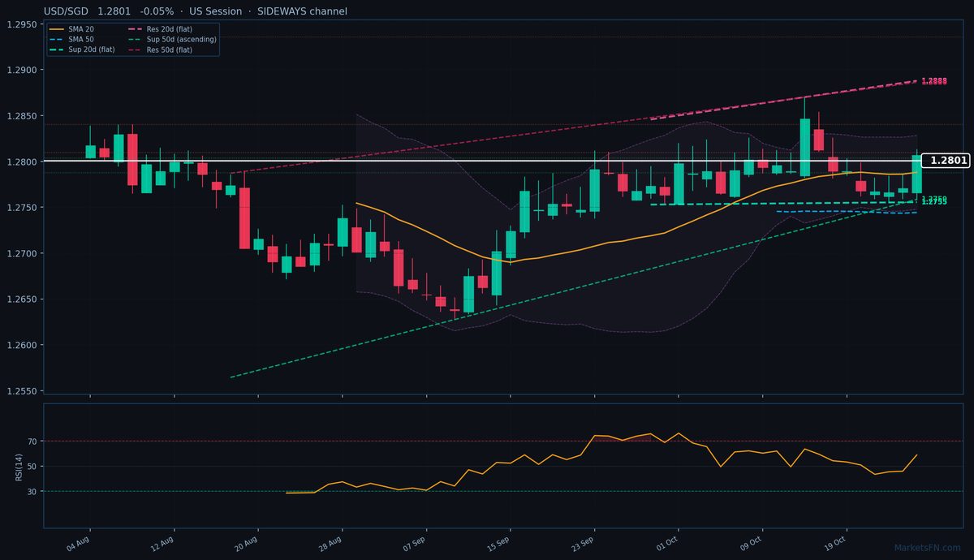
Task: Select the Sup 50d (ascending) legend entry
Action: pyautogui.click(x=172, y=39)
